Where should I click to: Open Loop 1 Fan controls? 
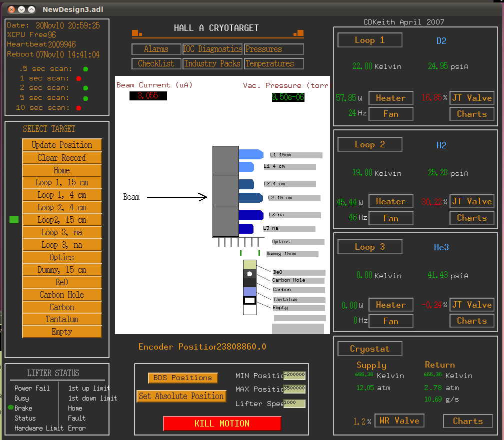point(391,114)
